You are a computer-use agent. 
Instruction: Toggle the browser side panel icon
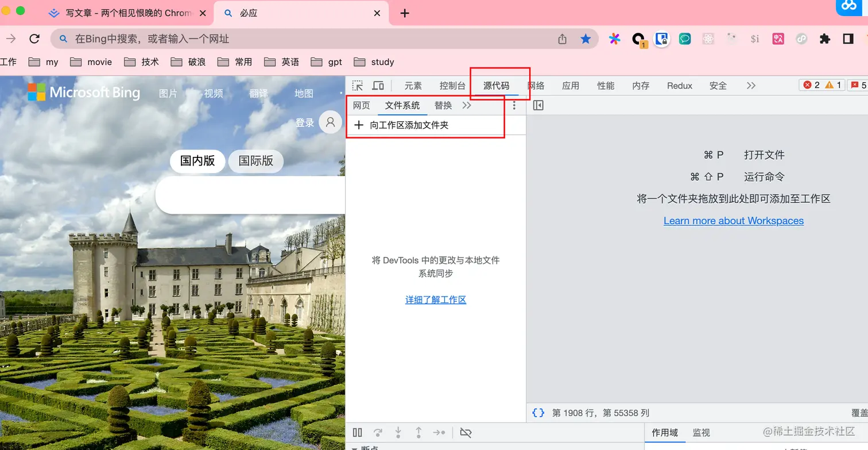pyautogui.click(x=848, y=39)
